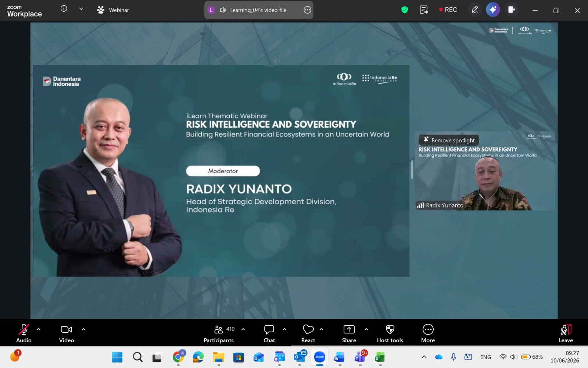Open the clock and date 10/06/2026

564,357
